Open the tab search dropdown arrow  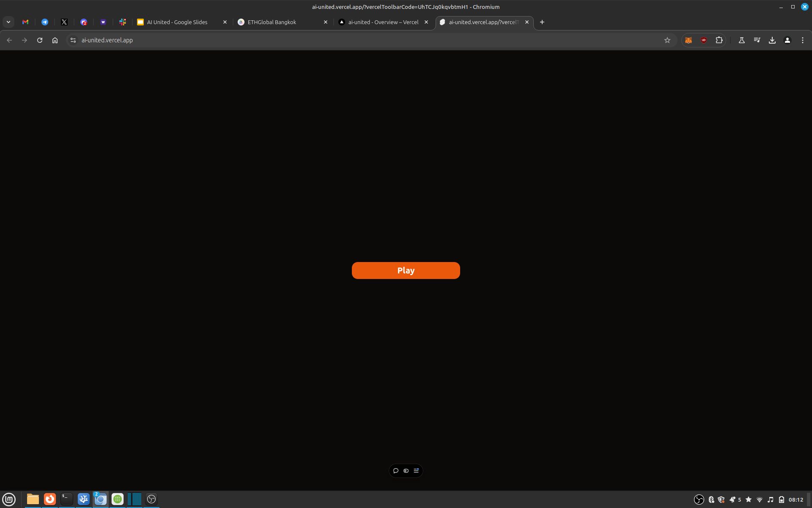pyautogui.click(x=8, y=22)
